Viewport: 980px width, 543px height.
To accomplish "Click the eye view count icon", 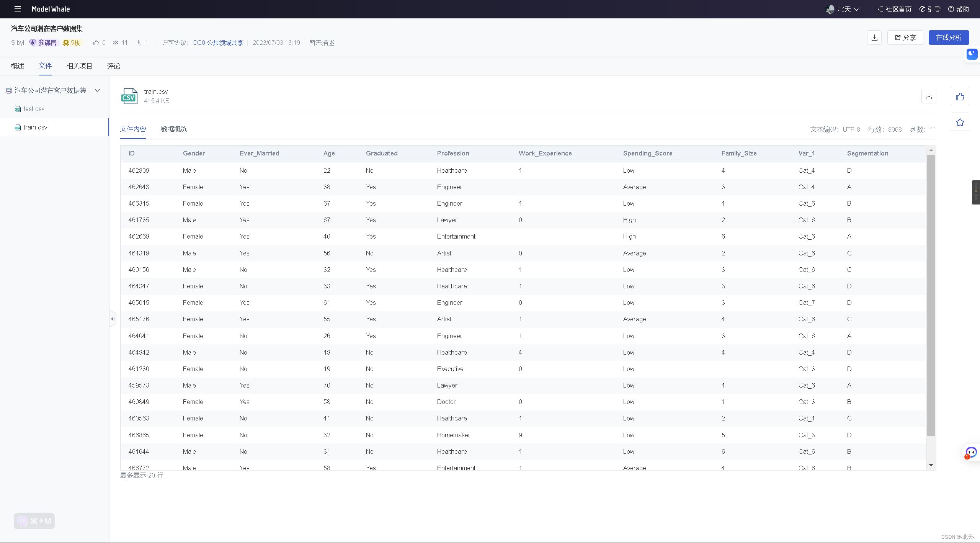I will pyautogui.click(x=115, y=43).
